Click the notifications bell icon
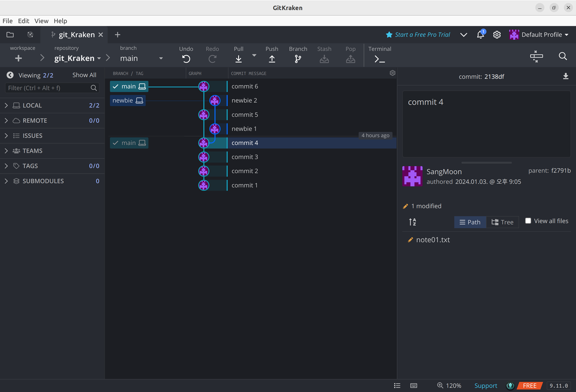 pyautogui.click(x=481, y=34)
